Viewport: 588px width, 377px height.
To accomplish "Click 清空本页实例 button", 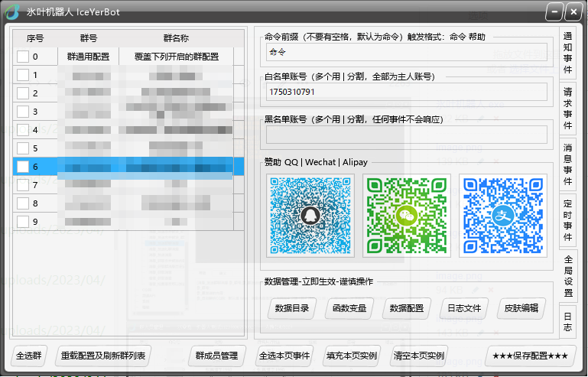I will tap(419, 356).
